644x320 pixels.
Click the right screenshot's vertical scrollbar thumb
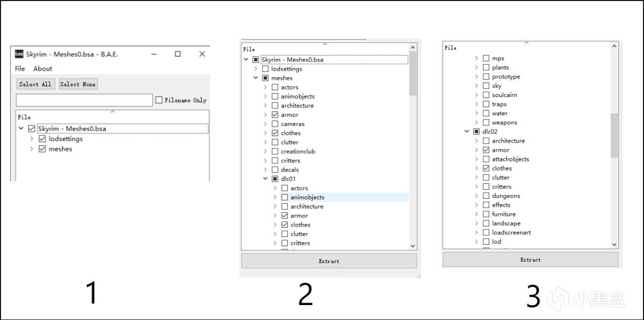[614, 136]
